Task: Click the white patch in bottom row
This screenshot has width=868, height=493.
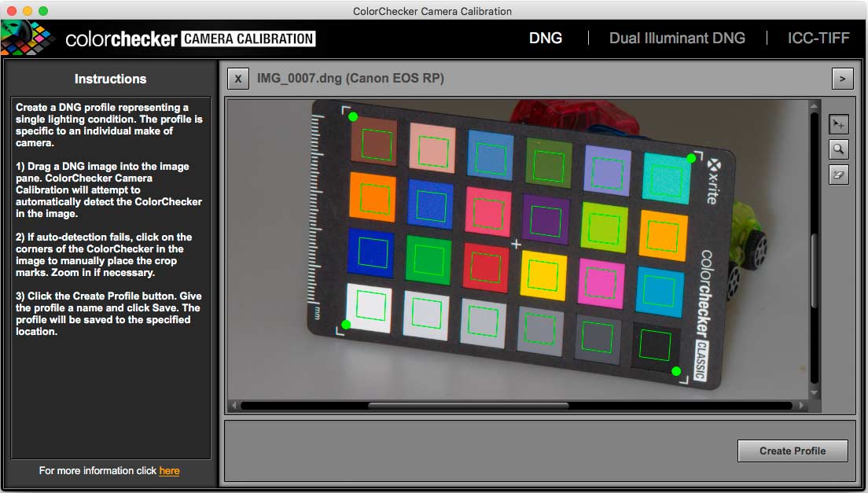Action: pos(370,307)
